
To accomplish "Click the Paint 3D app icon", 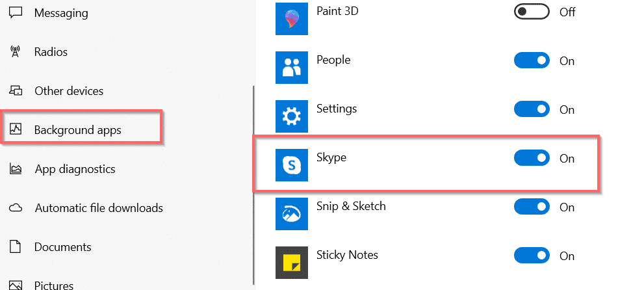I will pos(292,18).
